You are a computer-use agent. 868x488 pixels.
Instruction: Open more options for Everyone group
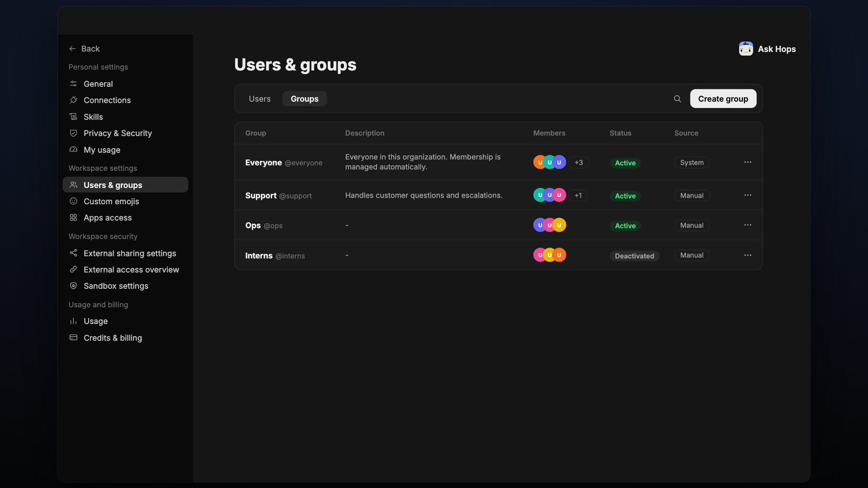click(x=748, y=162)
